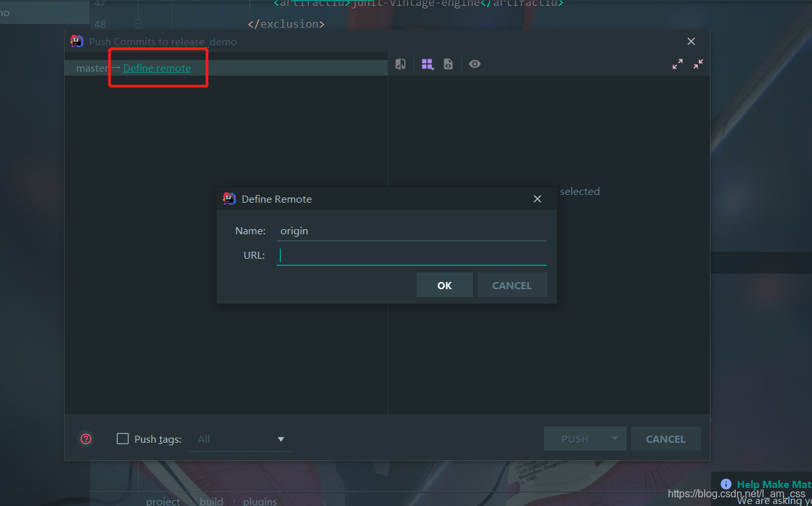The height and width of the screenshot is (506, 812).
Task: Enable the Push tags checkbox
Action: tap(123, 439)
